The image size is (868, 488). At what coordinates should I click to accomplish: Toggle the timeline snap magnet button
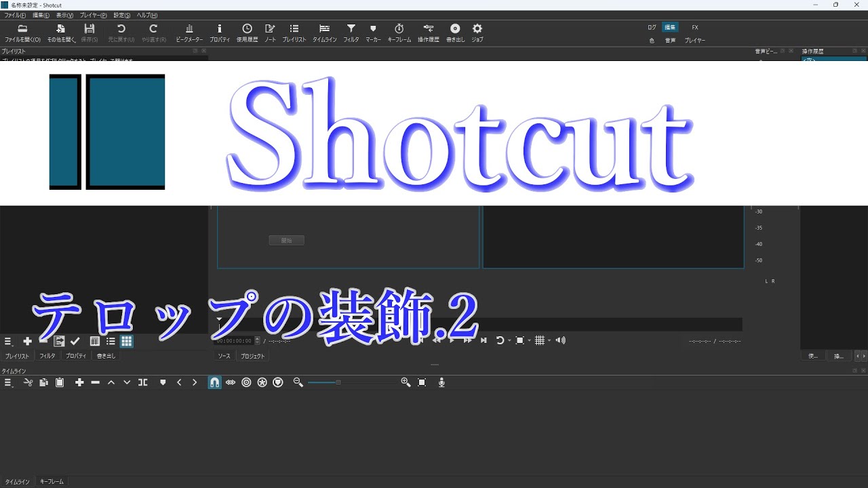coord(214,382)
